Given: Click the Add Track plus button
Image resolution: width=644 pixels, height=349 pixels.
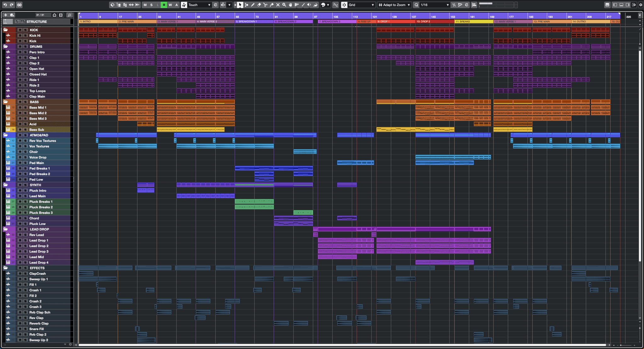Looking at the screenshot, I should (x=5, y=15).
